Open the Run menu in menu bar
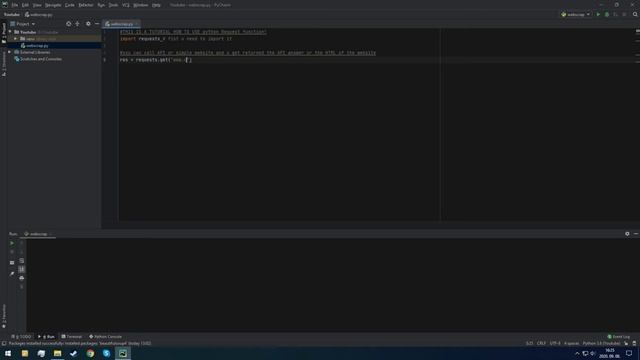Image resolution: width=640 pixels, height=360 pixels. 101,5
